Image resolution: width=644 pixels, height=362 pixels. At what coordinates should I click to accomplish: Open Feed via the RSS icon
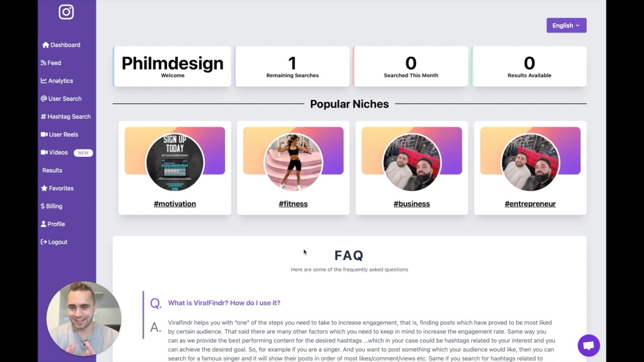[43, 63]
